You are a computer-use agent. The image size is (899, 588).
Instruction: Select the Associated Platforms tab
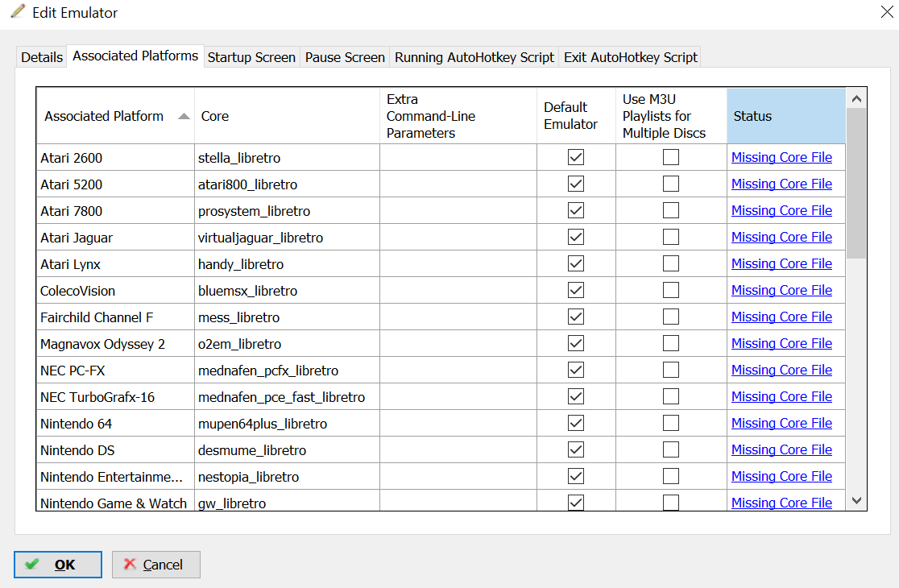[135, 56]
